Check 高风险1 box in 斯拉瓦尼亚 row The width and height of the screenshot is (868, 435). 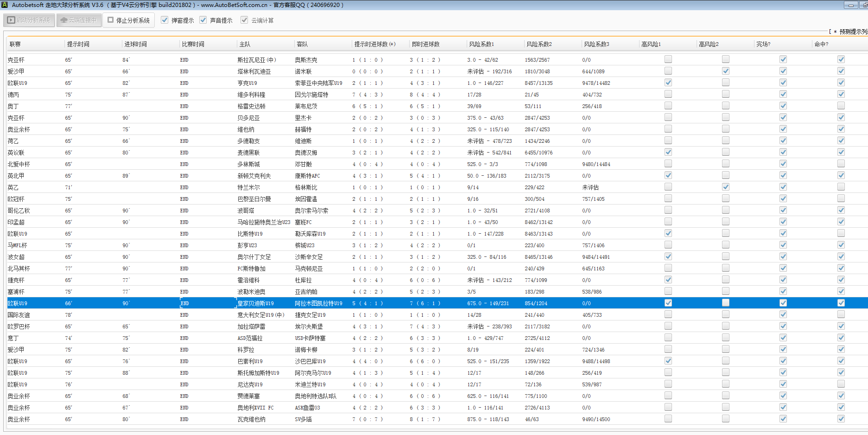click(x=668, y=59)
